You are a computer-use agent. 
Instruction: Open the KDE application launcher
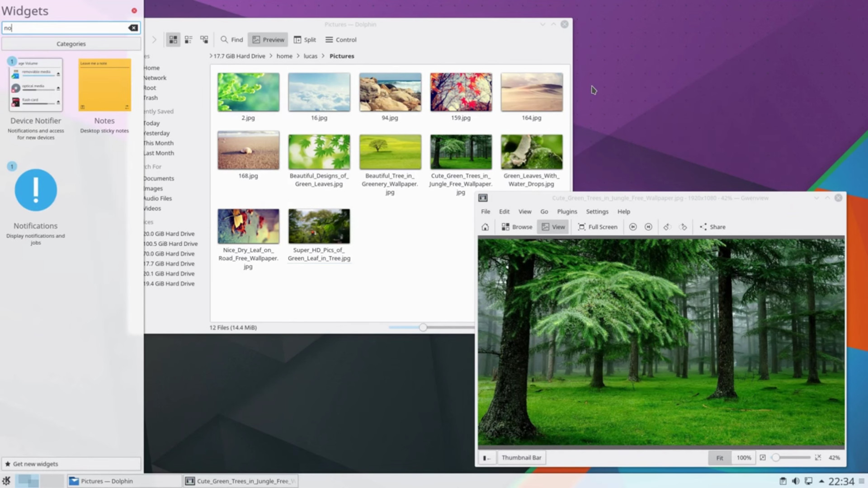coord(6,481)
